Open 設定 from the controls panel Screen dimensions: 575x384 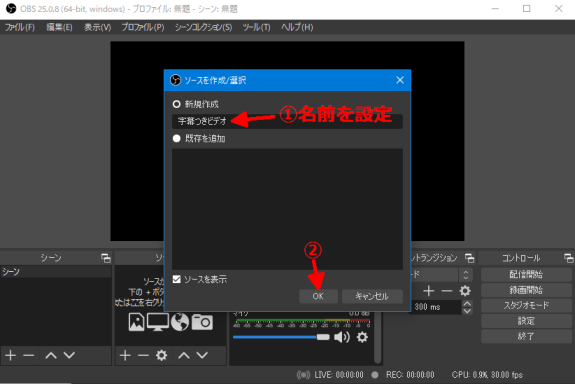click(526, 321)
